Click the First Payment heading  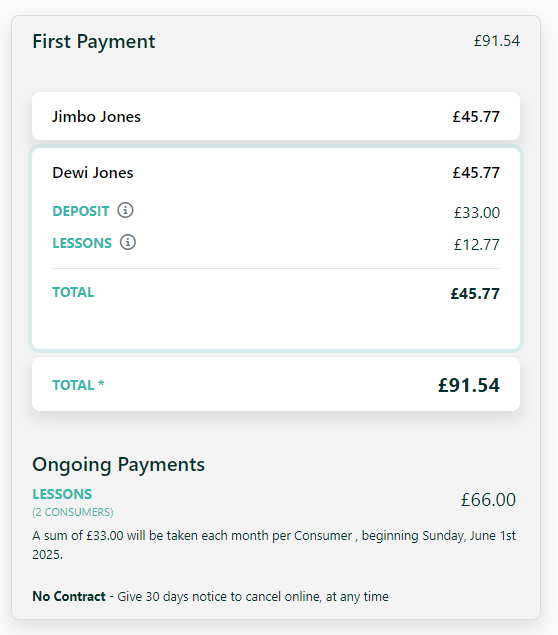point(94,41)
